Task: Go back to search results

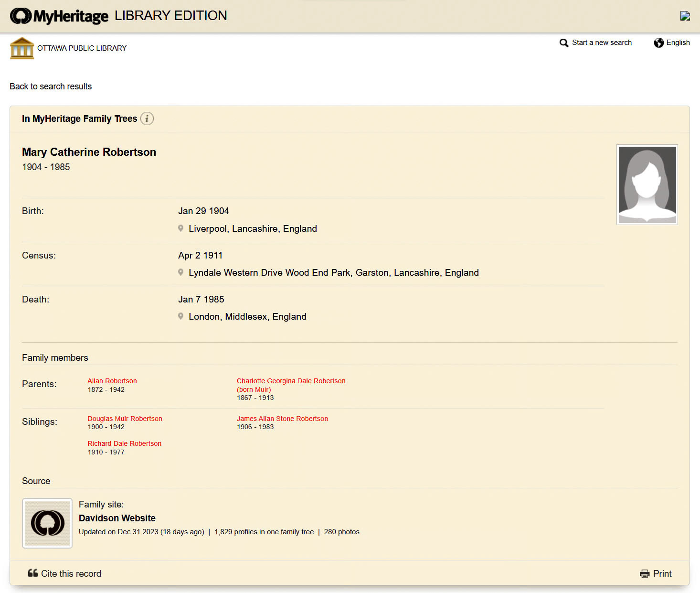Action: (x=51, y=86)
